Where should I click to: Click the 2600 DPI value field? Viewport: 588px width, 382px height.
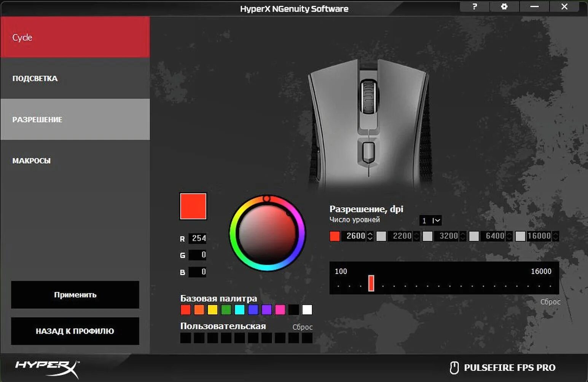[354, 236]
